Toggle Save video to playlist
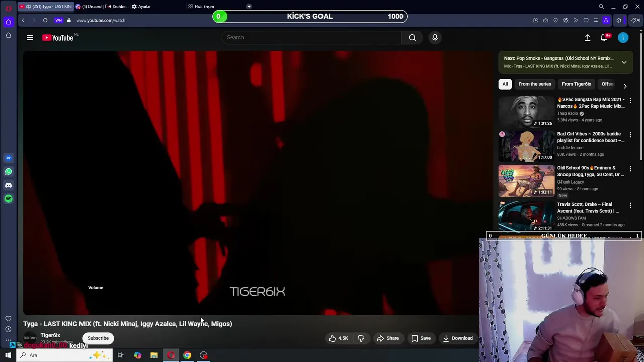Viewport: 644px width, 362px height. coord(421,338)
